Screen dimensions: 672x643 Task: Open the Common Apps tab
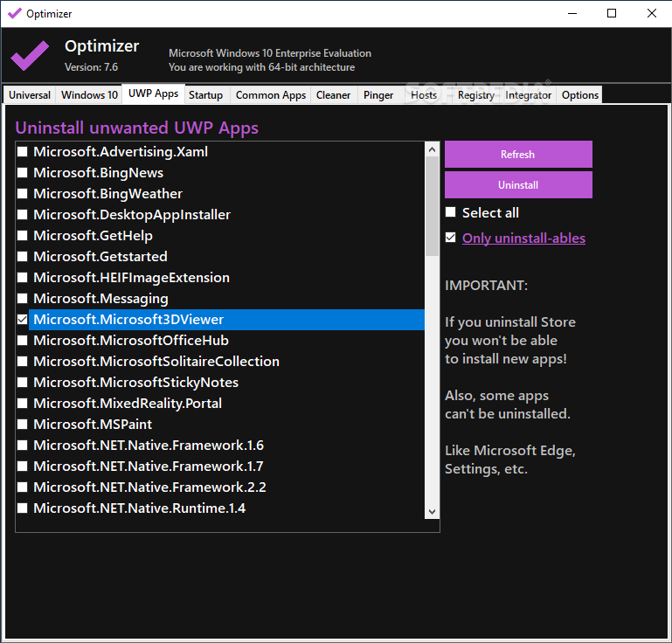[x=270, y=94]
